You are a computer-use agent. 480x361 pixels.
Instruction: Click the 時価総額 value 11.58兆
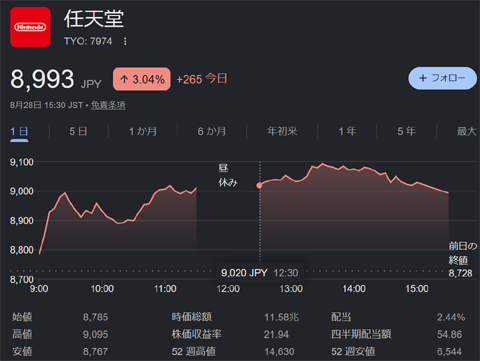[281, 317]
